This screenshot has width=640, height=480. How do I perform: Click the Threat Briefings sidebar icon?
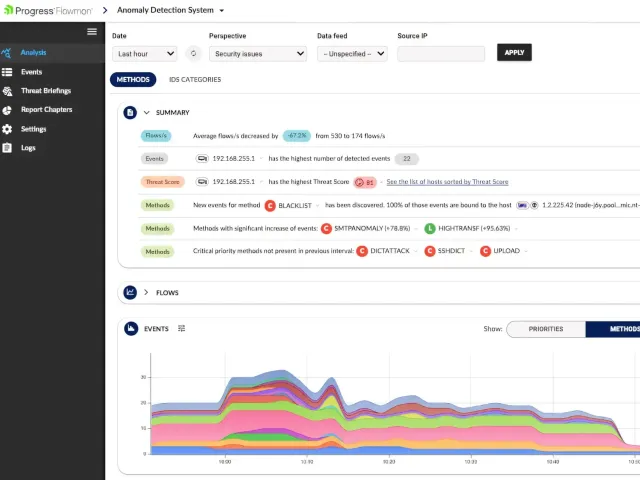tap(7, 91)
